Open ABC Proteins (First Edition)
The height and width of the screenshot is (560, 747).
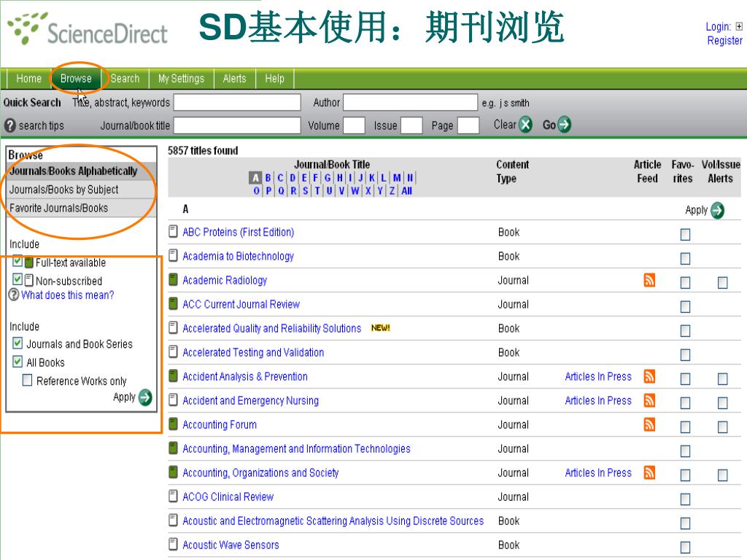click(239, 233)
